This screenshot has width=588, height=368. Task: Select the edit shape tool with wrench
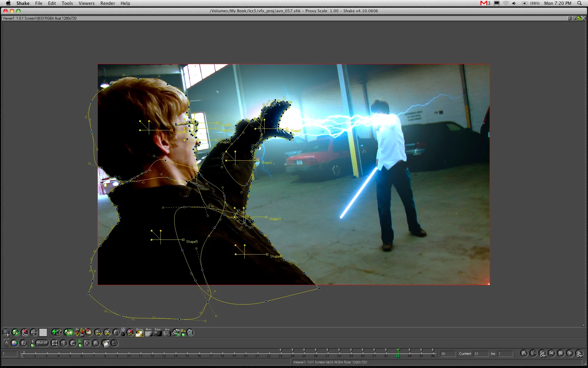[69, 332]
